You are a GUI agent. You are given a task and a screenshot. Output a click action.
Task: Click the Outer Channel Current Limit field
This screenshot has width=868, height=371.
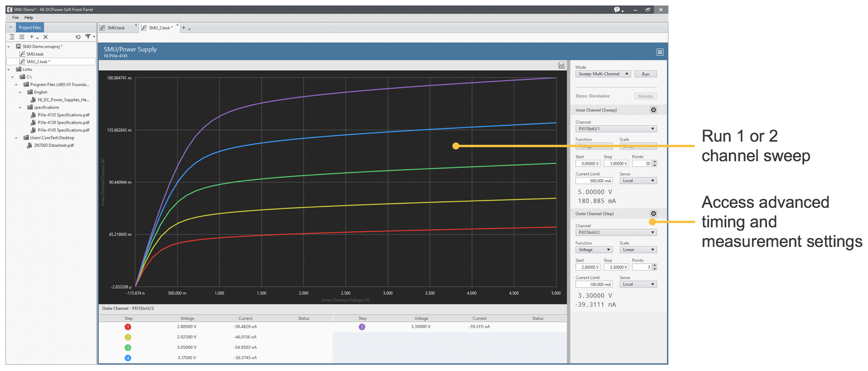point(594,285)
